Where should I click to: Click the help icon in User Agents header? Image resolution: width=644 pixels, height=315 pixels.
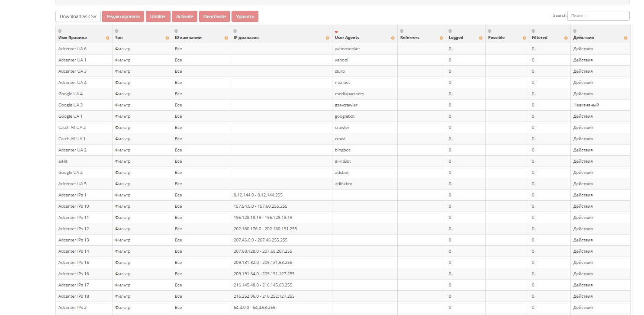pos(393,38)
